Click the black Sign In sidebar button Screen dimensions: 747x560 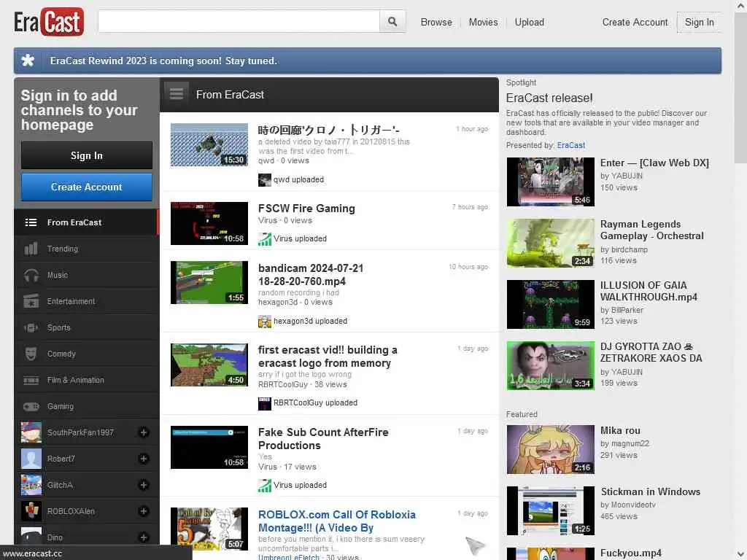(87, 155)
